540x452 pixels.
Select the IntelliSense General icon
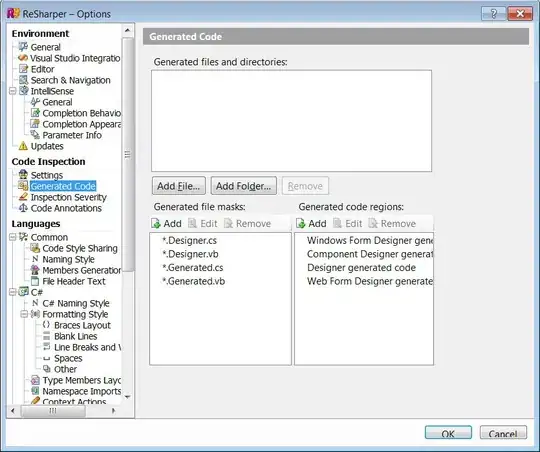pos(35,102)
